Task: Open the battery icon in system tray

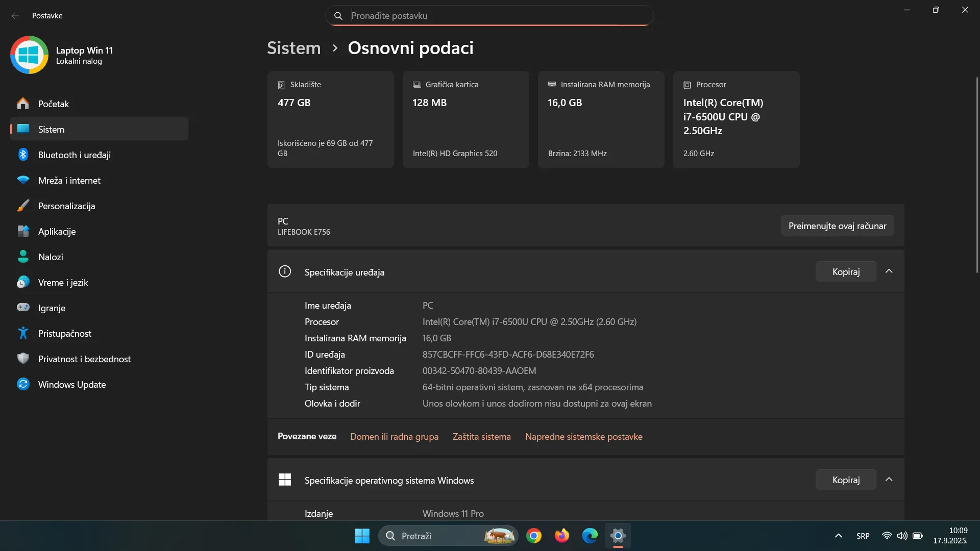Action: pos(918,536)
